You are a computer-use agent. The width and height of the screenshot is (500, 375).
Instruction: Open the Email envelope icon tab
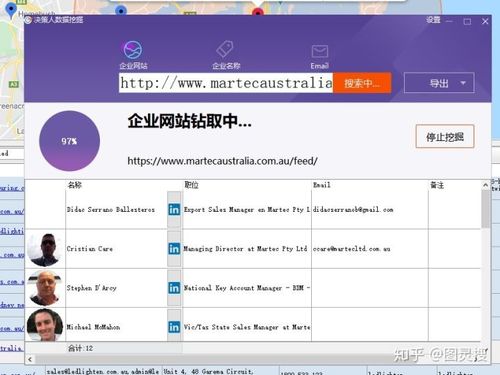click(x=320, y=56)
